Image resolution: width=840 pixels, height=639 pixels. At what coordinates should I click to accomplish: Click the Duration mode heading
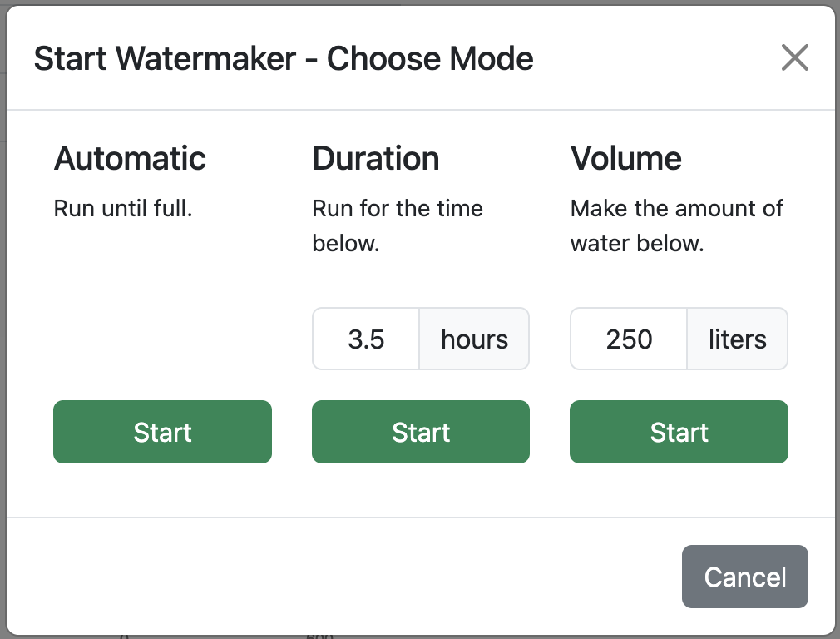pyautogui.click(x=375, y=159)
